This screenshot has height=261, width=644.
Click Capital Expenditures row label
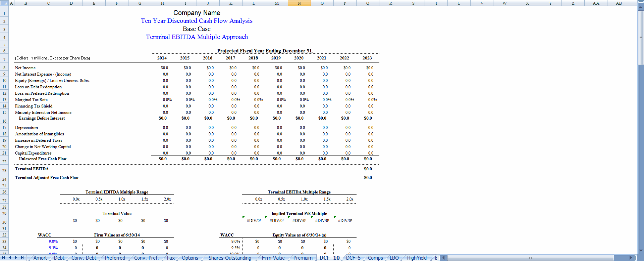pyautogui.click(x=33, y=153)
